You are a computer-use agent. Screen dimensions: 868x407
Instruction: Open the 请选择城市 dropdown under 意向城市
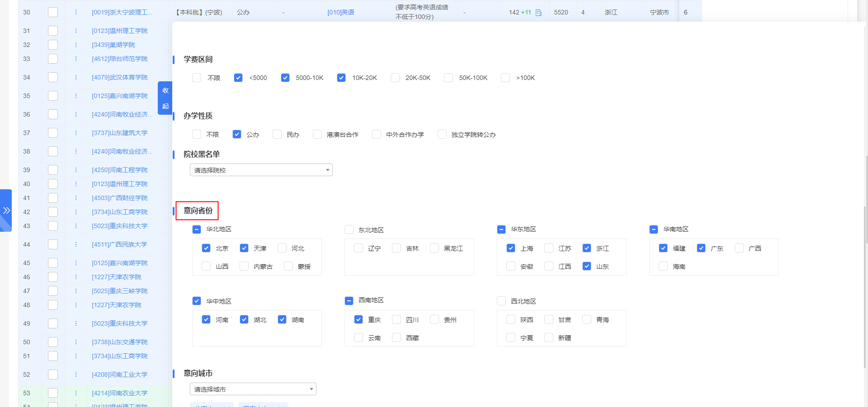click(253, 389)
